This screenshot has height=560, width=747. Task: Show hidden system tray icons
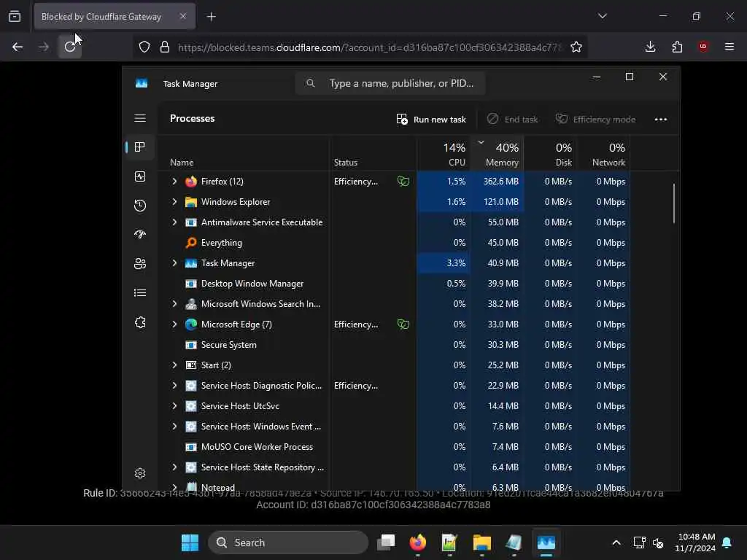click(616, 542)
